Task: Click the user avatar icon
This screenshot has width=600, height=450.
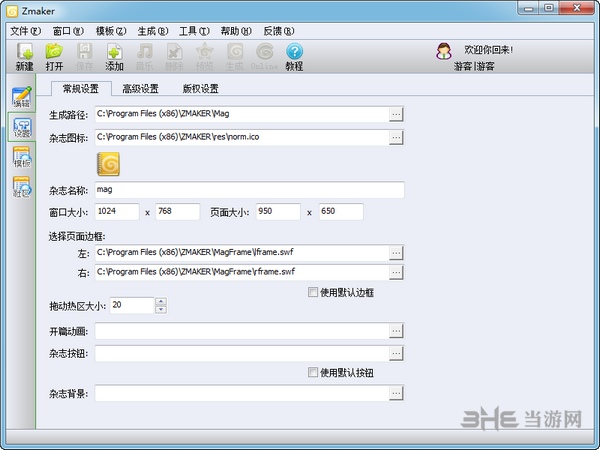Action: point(443,51)
